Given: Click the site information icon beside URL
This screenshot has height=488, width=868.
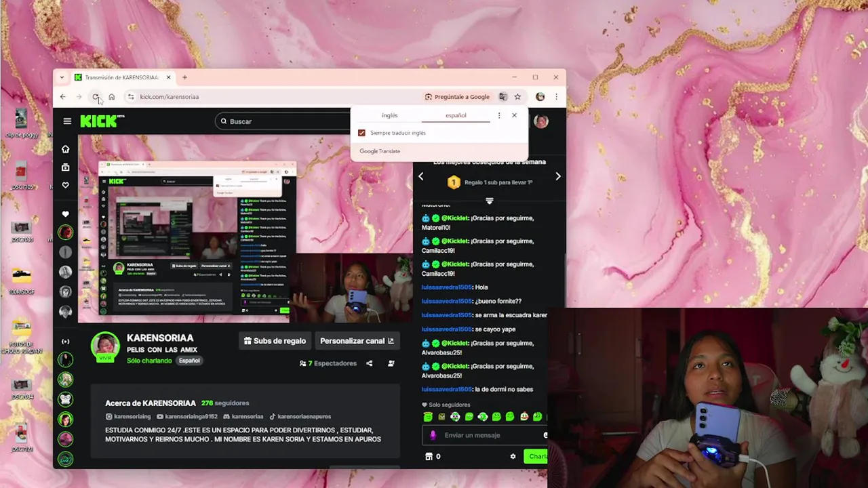Looking at the screenshot, I should tap(131, 97).
